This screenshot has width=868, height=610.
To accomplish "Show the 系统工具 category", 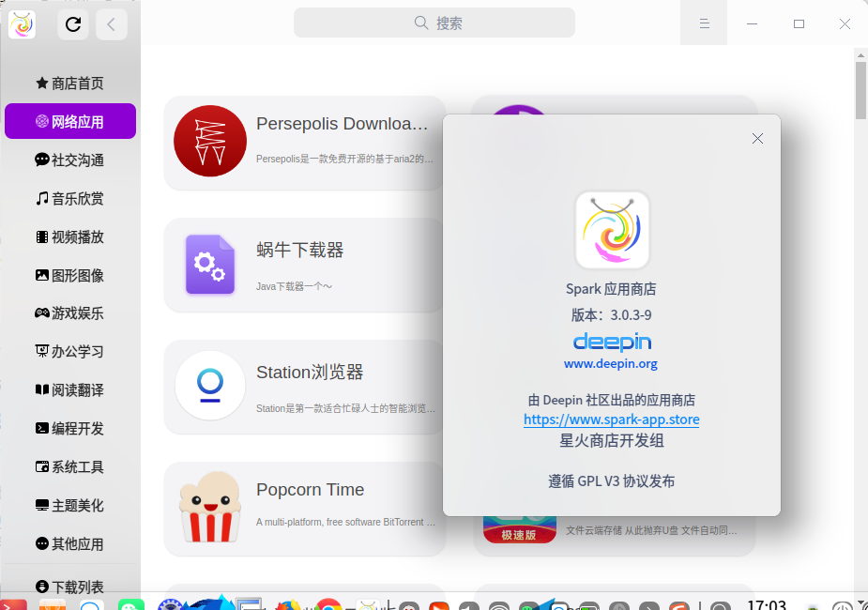I will coord(70,467).
